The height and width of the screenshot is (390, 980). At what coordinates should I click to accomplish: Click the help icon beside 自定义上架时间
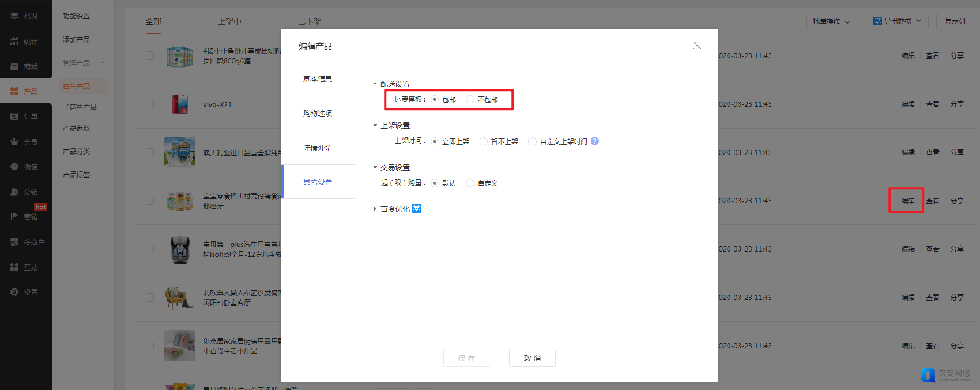[595, 141]
